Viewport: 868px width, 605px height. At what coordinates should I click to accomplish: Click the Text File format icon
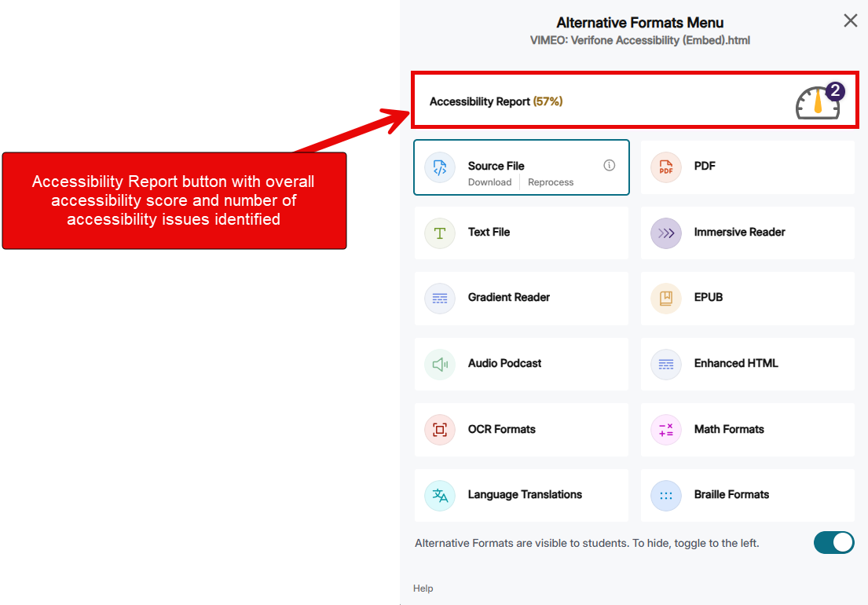coord(439,233)
